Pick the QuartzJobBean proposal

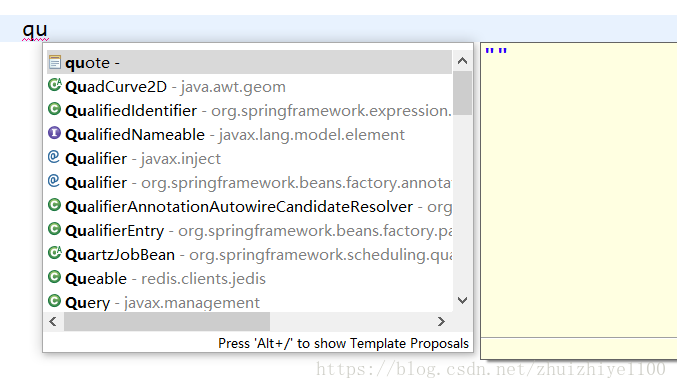tap(250, 254)
